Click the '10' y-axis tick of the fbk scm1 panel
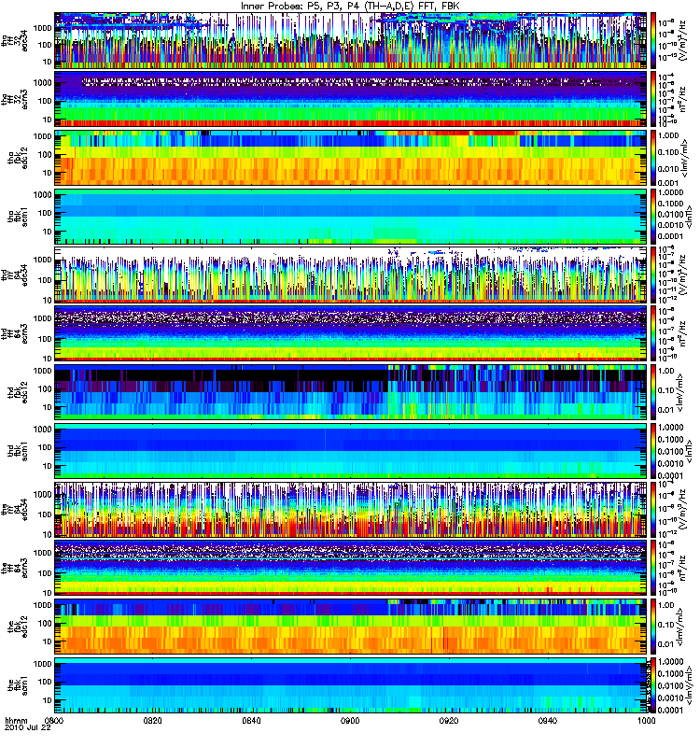Viewport: 700px width, 747px height. (47, 701)
